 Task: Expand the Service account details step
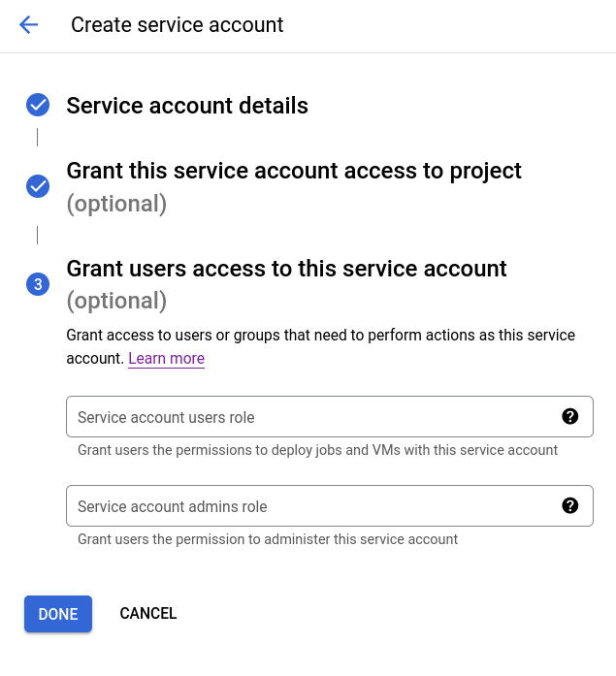[187, 106]
